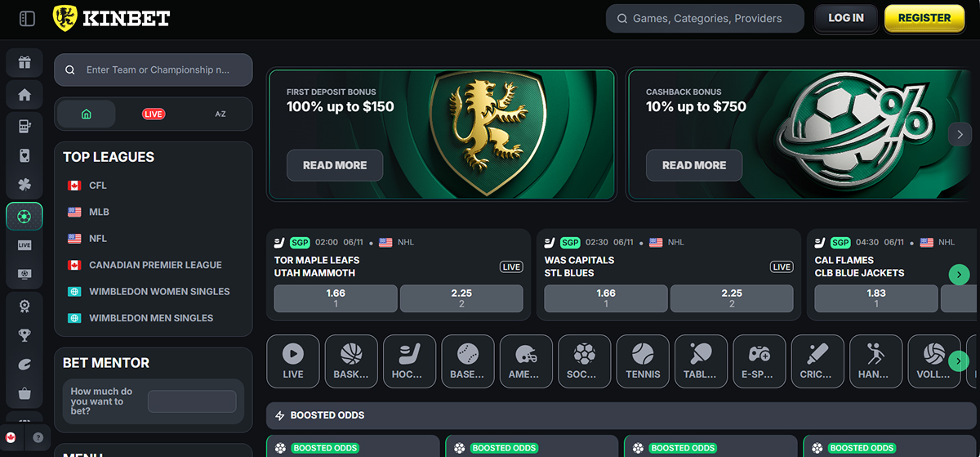Select the Basketball sport category icon

351,361
